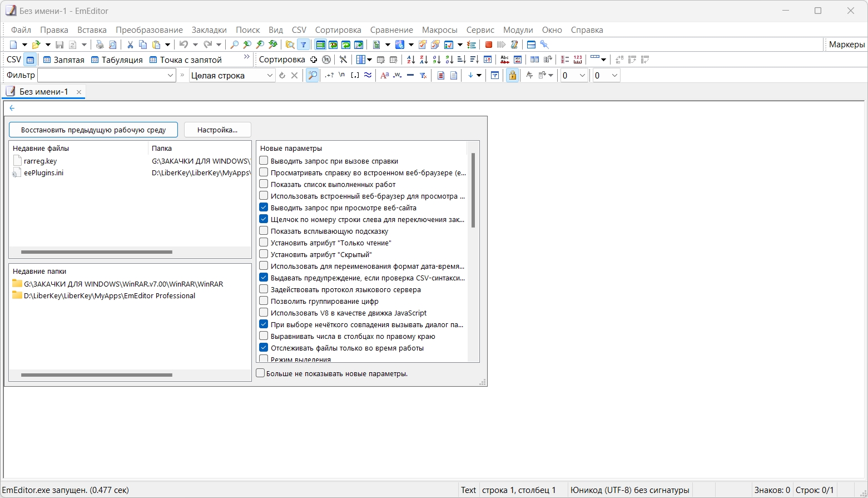
Task: Click 'Восстановить предыдущую рабочую среду' button
Action: (93, 130)
